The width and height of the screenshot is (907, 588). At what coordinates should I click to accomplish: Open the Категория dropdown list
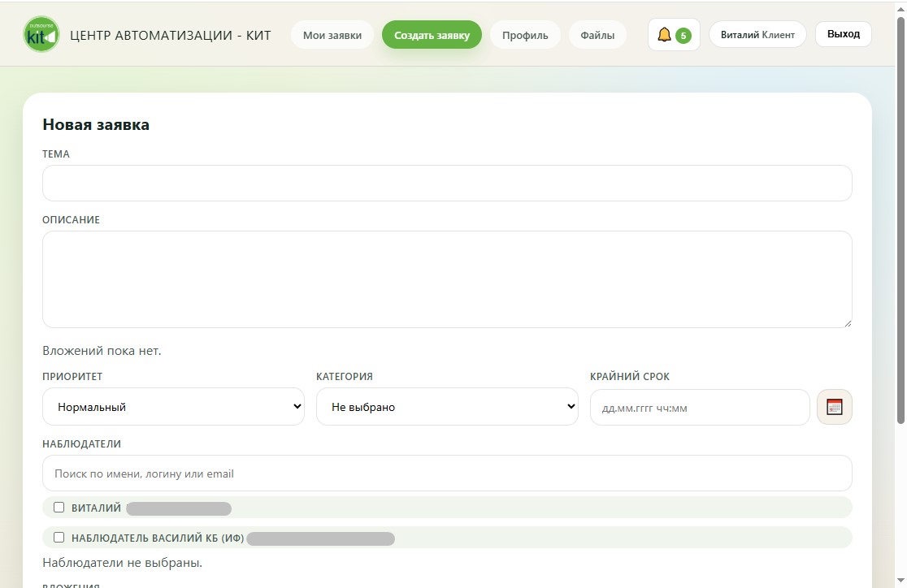447,407
